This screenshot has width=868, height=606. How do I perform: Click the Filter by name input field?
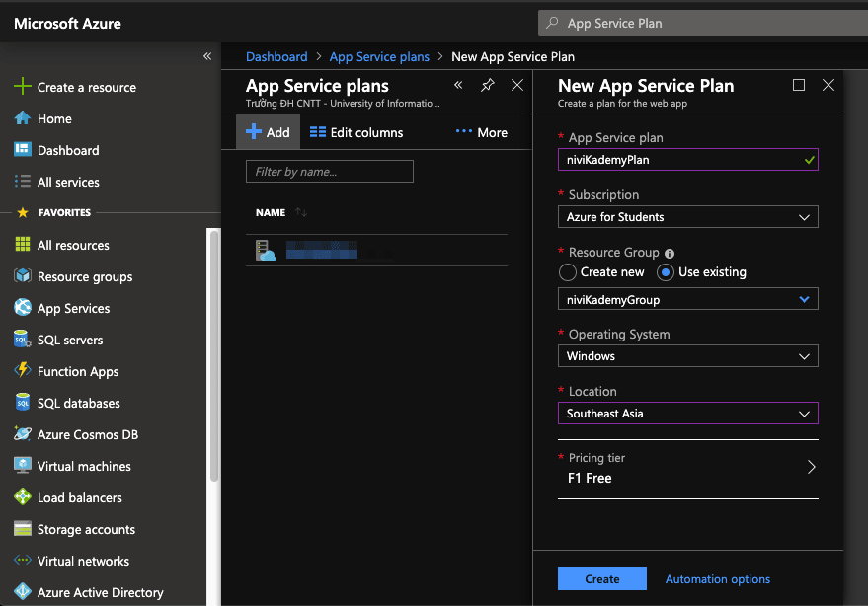pos(330,172)
